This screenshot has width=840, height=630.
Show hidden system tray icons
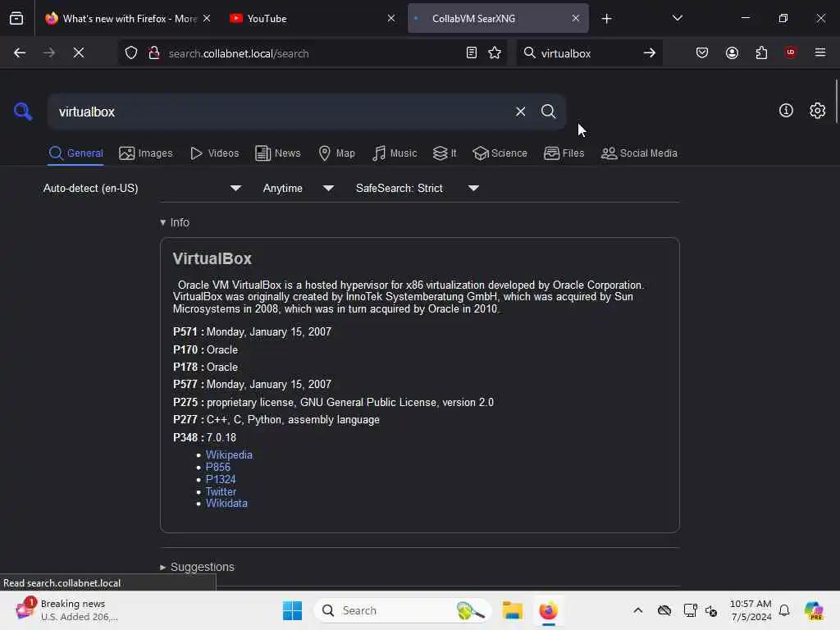pos(637,610)
